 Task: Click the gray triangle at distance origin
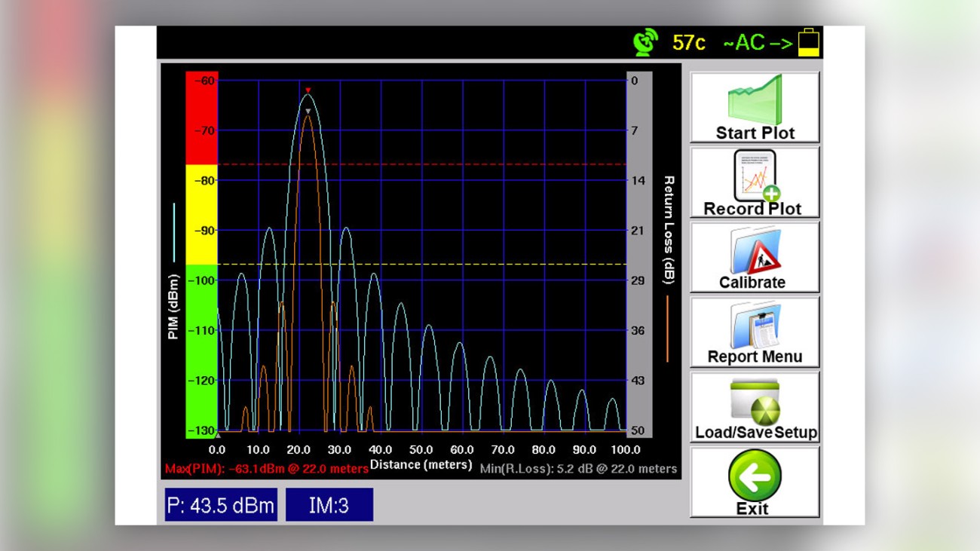pos(218,436)
